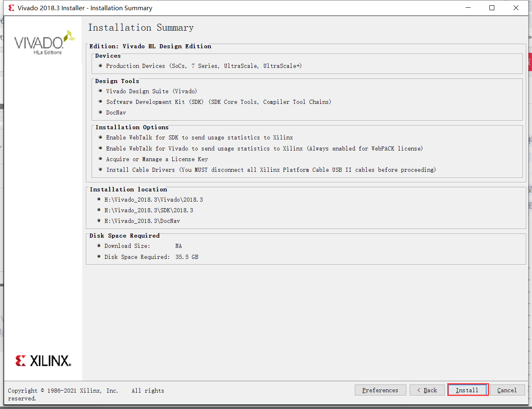Click path H:\Vivado_2018.3\Vivado\2018.3
This screenshot has height=409, width=532.
point(153,200)
